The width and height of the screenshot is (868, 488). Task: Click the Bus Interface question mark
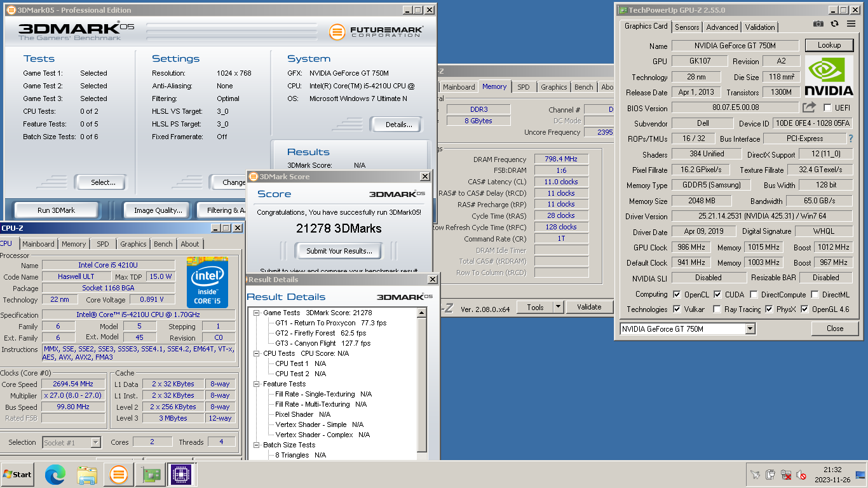[851, 139]
